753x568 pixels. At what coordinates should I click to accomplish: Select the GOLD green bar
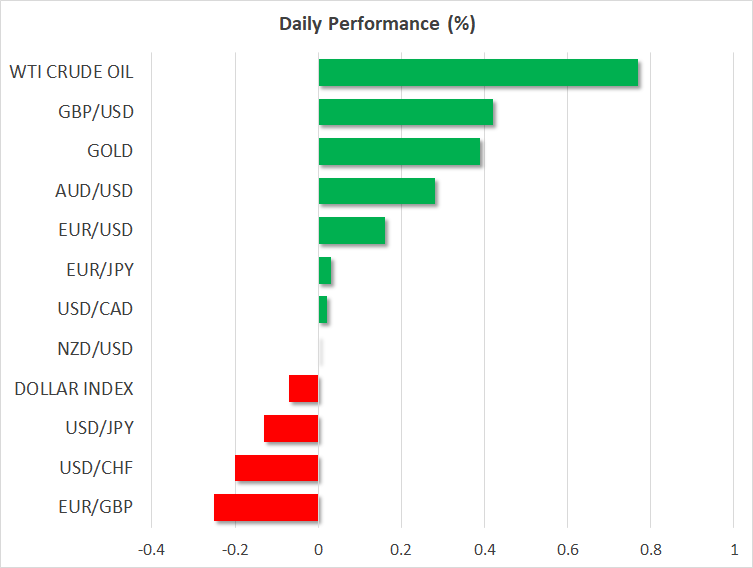point(399,151)
